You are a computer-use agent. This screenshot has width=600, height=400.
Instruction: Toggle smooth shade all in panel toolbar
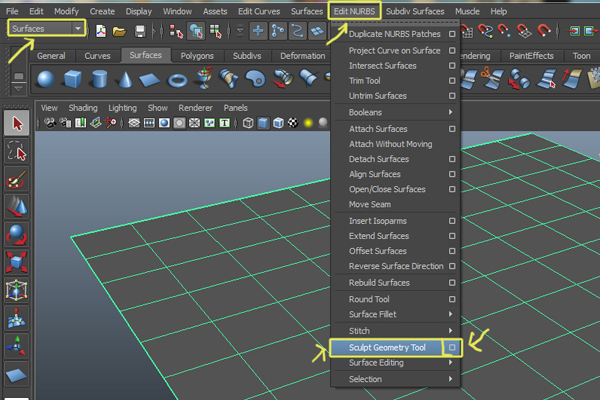[263, 123]
